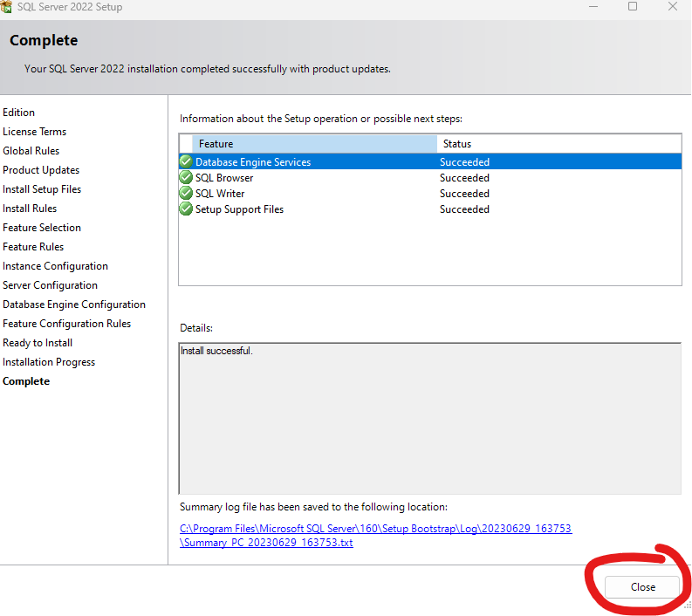Close the setup window with title bar X
This screenshot has width=692, height=616.
[x=673, y=6]
